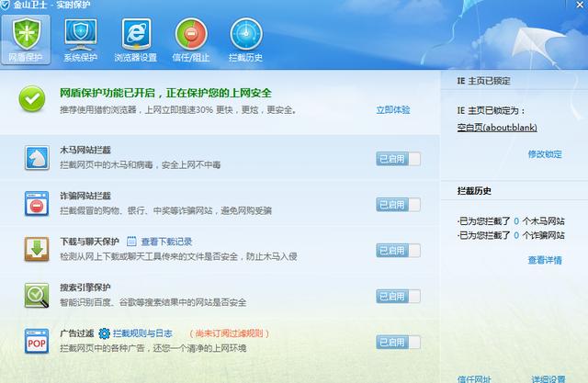
Task: Click the 木马网站 count number 0
Action: click(x=516, y=221)
